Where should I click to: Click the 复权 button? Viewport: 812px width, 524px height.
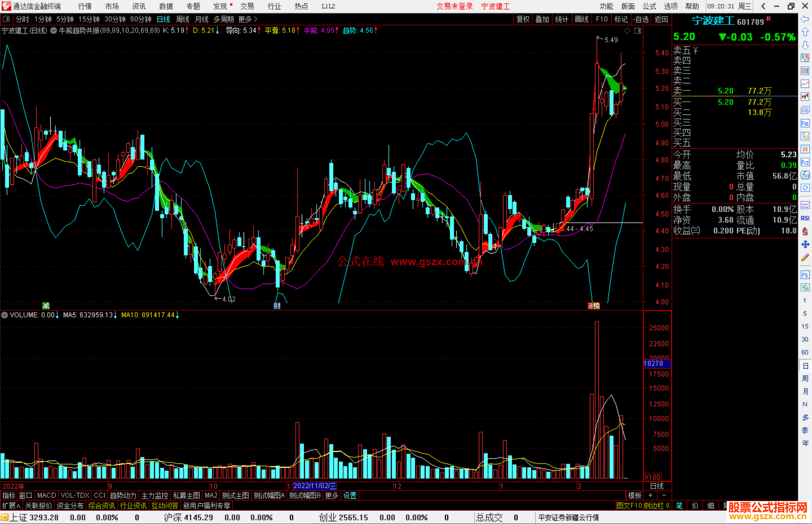pos(523,19)
